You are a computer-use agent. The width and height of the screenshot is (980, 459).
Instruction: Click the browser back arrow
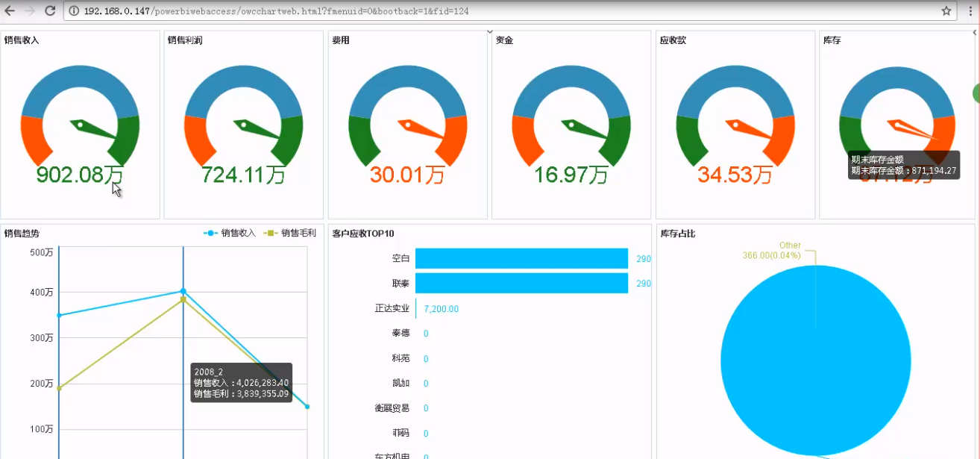[10, 12]
